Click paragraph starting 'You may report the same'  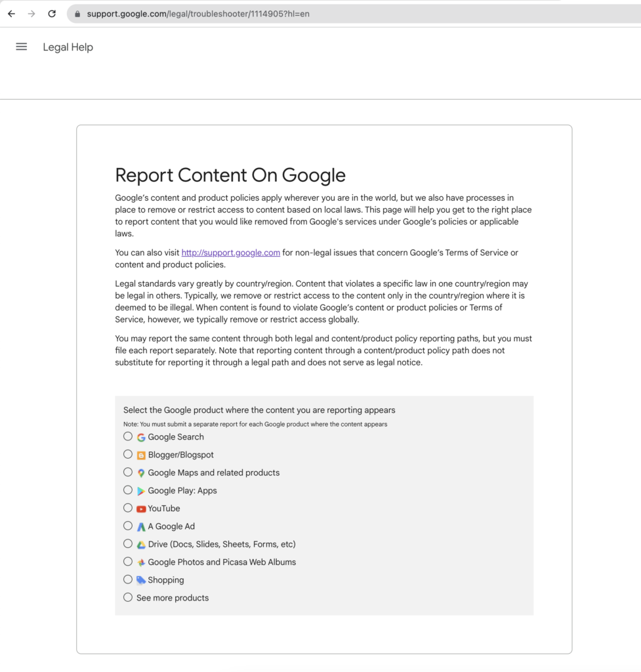tap(323, 350)
